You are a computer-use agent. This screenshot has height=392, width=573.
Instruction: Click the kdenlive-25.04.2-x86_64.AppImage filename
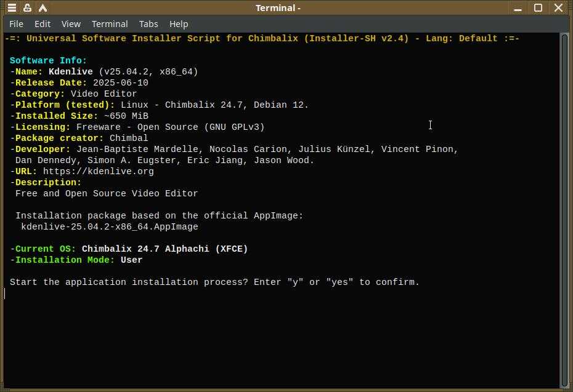pos(110,227)
